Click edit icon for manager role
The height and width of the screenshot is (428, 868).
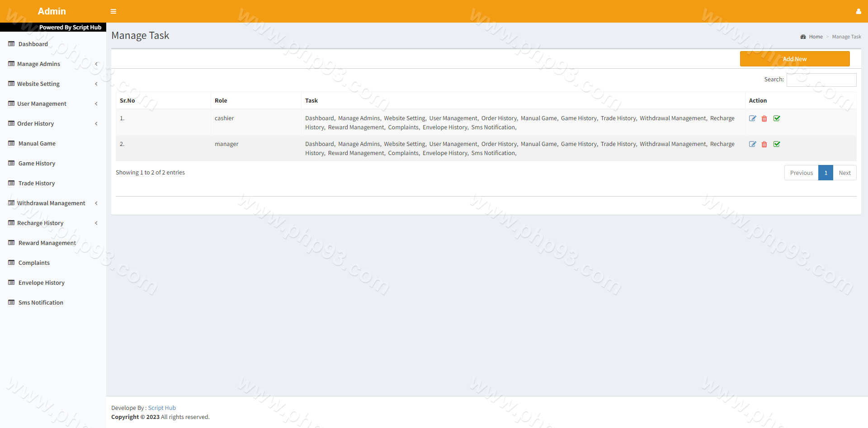(x=752, y=144)
